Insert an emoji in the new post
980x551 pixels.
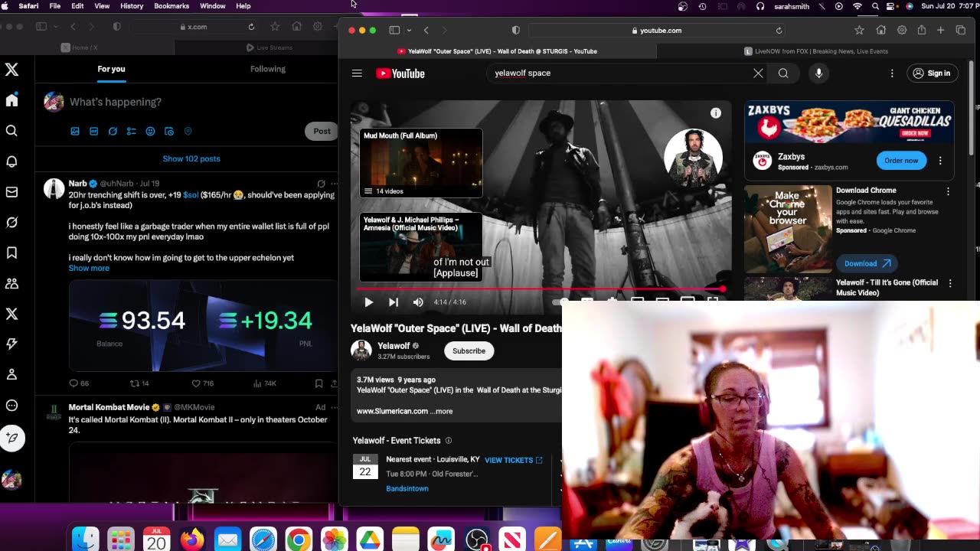pos(150,131)
